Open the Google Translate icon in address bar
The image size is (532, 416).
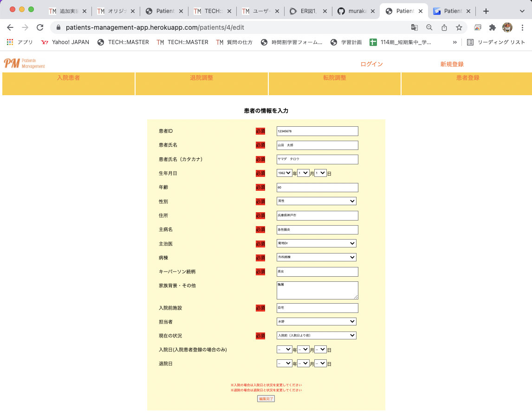[x=414, y=27]
